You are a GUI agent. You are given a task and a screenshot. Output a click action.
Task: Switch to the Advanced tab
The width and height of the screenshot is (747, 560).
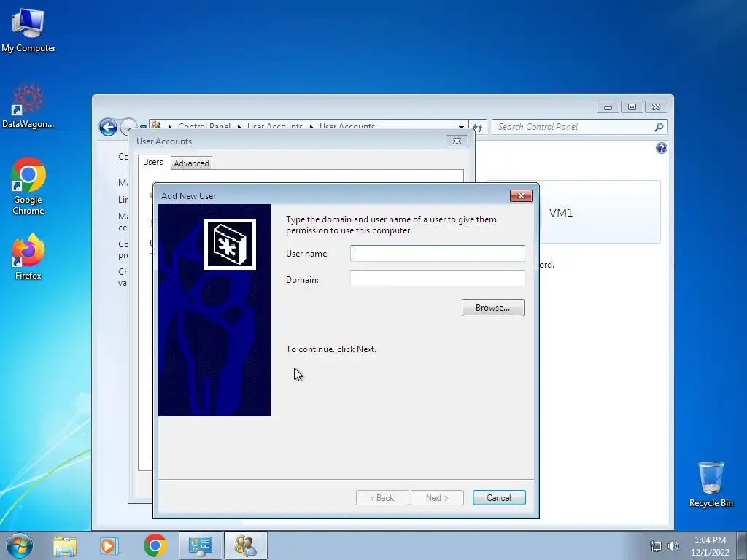pos(191,163)
